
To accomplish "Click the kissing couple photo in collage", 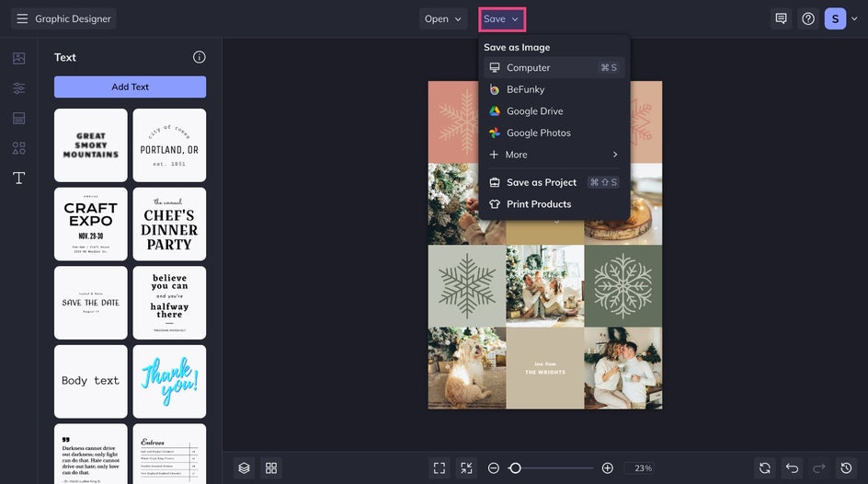I will tap(622, 368).
